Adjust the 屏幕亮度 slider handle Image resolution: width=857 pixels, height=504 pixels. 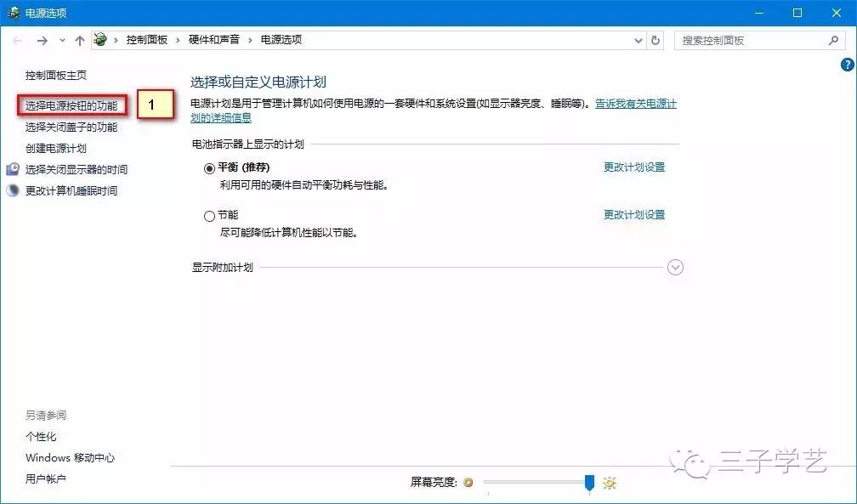click(x=588, y=483)
